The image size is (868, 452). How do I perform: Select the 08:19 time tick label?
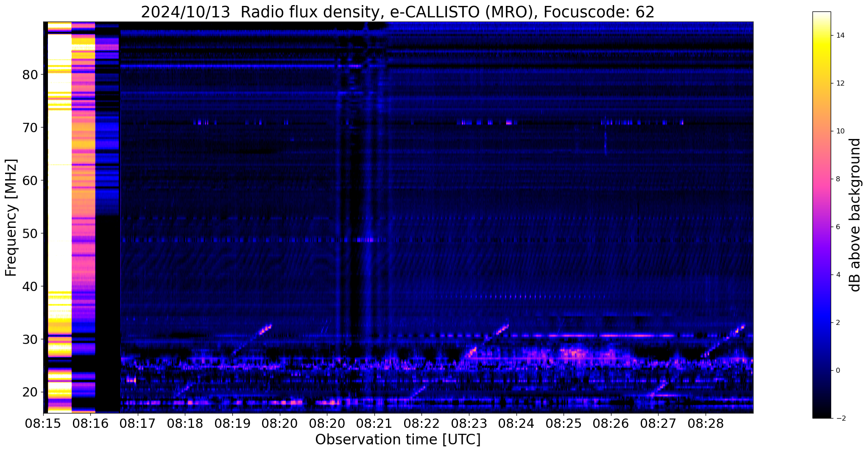(232, 423)
